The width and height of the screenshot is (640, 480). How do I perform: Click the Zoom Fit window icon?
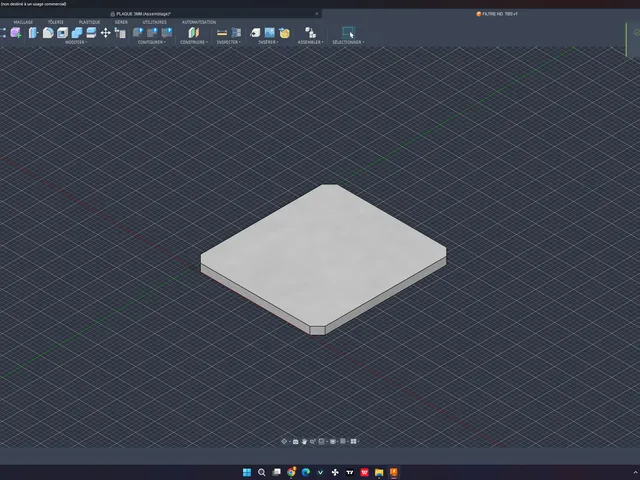[322, 441]
